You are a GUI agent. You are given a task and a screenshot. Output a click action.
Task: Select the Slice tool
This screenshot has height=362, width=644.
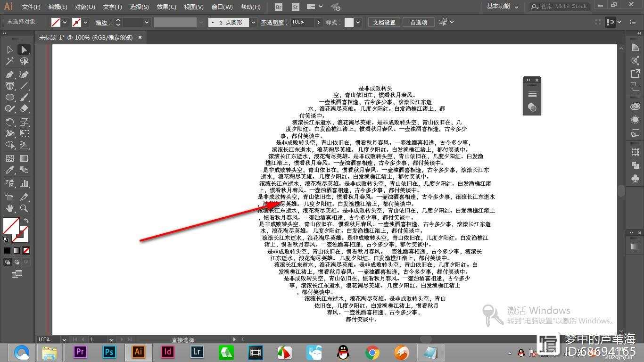pos(24,197)
